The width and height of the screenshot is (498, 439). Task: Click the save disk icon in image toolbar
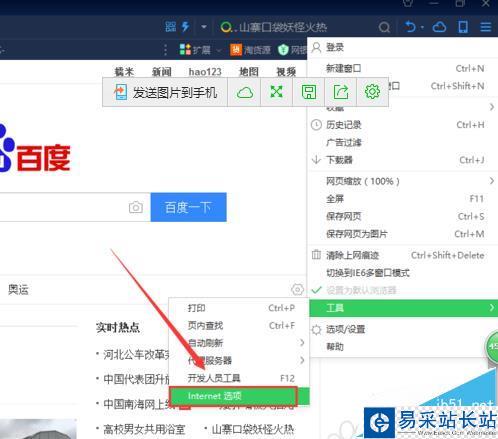(x=309, y=92)
